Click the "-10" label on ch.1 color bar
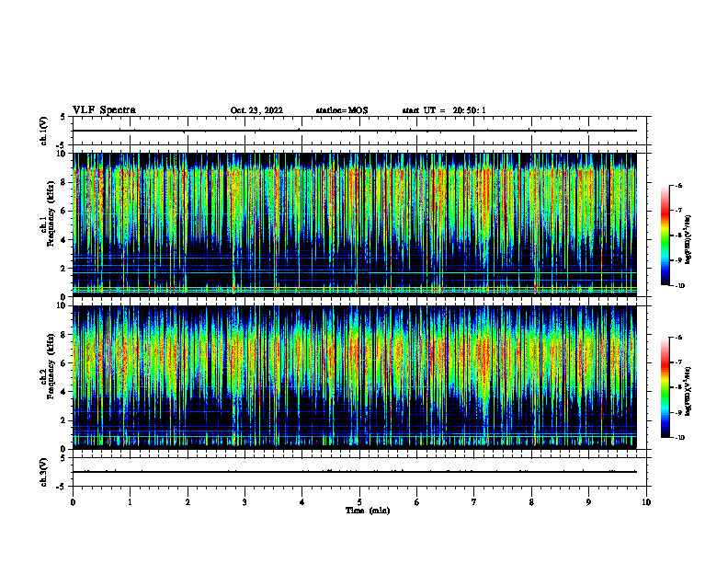 tap(679, 286)
